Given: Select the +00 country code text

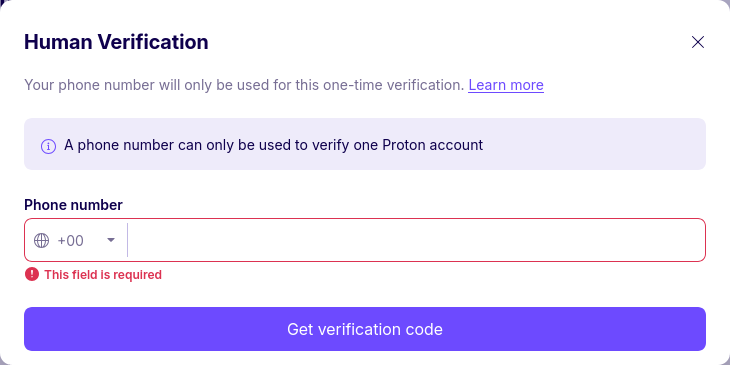Looking at the screenshot, I should click(x=70, y=241).
